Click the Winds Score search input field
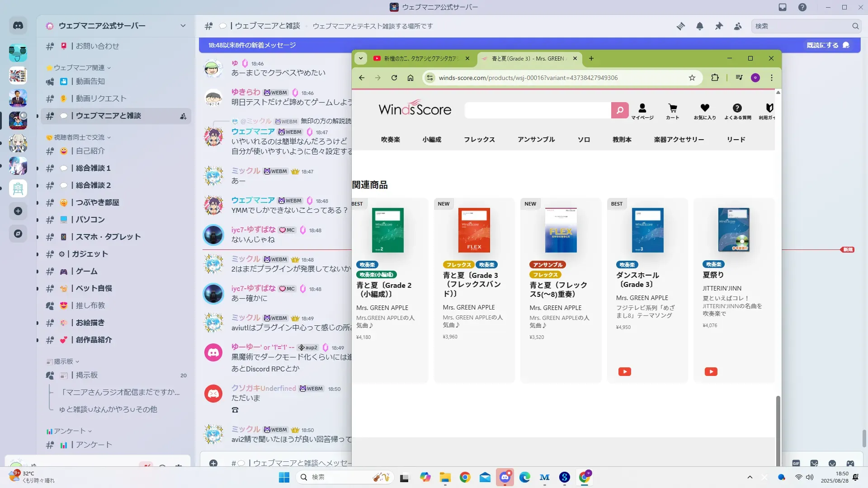 537,110
